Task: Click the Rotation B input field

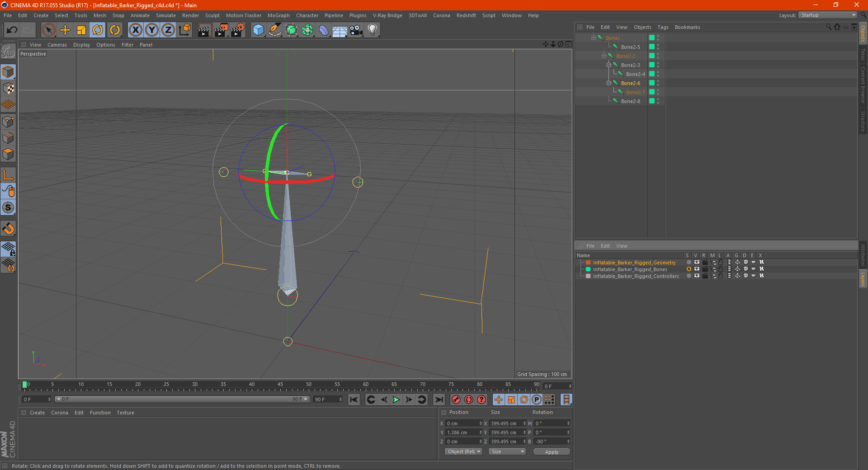Action: [x=552, y=442]
